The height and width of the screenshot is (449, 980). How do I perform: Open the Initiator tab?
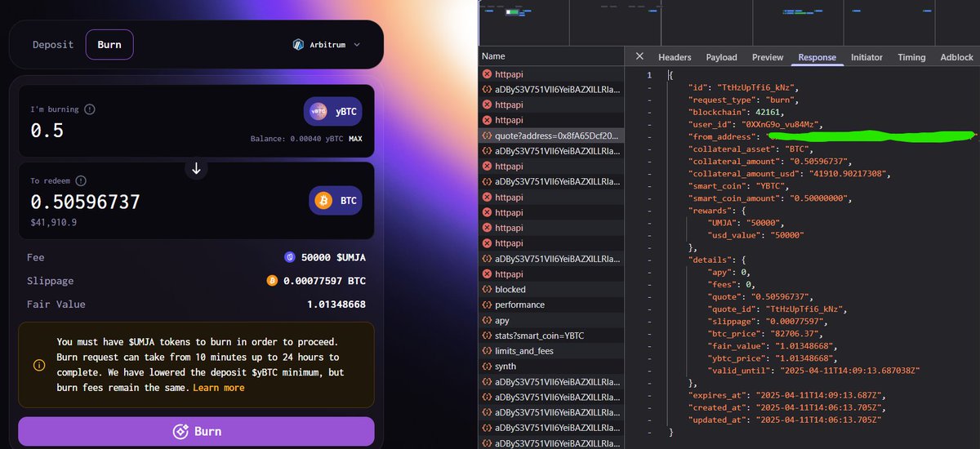866,57
